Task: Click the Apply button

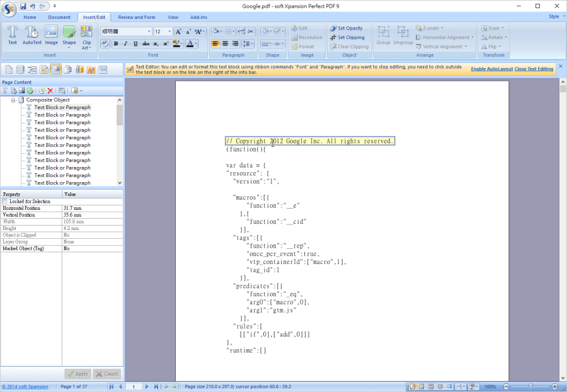Action: (77, 374)
